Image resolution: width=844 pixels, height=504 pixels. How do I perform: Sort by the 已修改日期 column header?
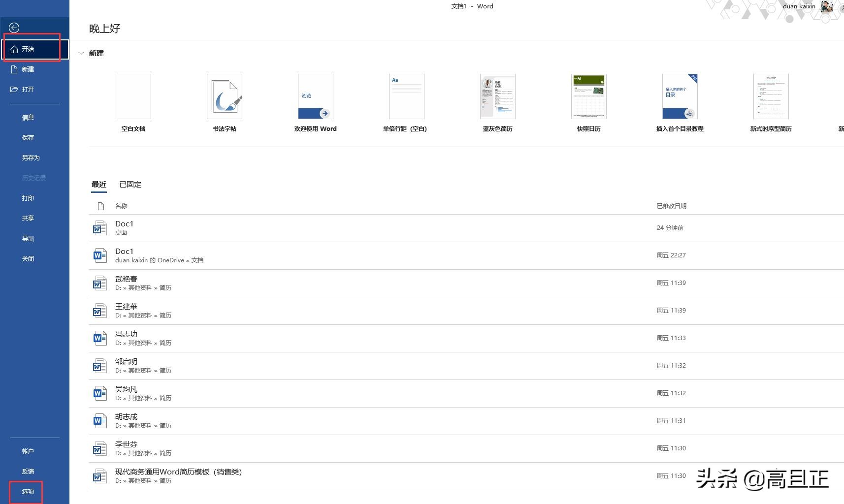[672, 206]
